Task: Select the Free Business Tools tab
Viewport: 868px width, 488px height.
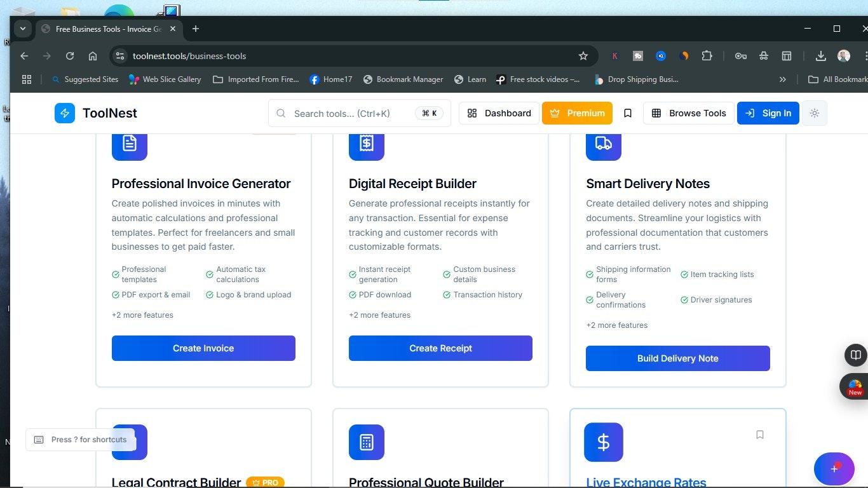Action: pos(108,29)
